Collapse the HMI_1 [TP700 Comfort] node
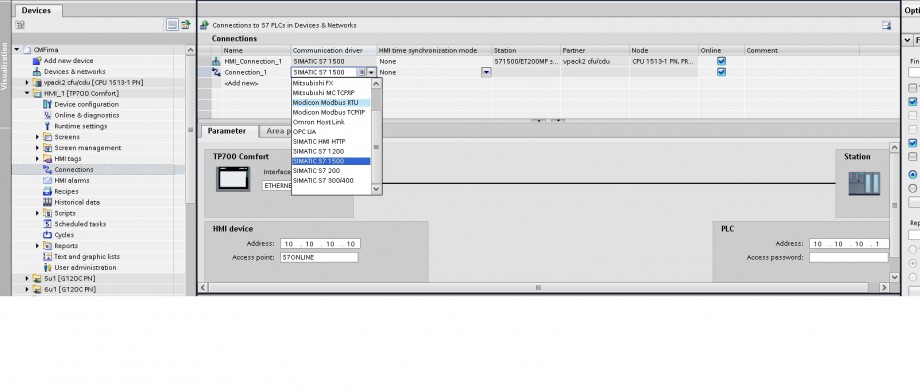This screenshot has width=920, height=389. coord(27,93)
